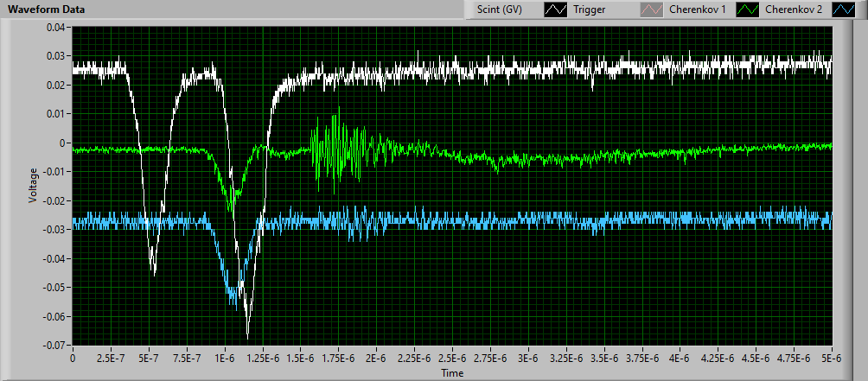The height and width of the screenshot is (381, 868).
Task: Click the 5E-6 maximum time axis value
Action: click(x=831, y=357)
